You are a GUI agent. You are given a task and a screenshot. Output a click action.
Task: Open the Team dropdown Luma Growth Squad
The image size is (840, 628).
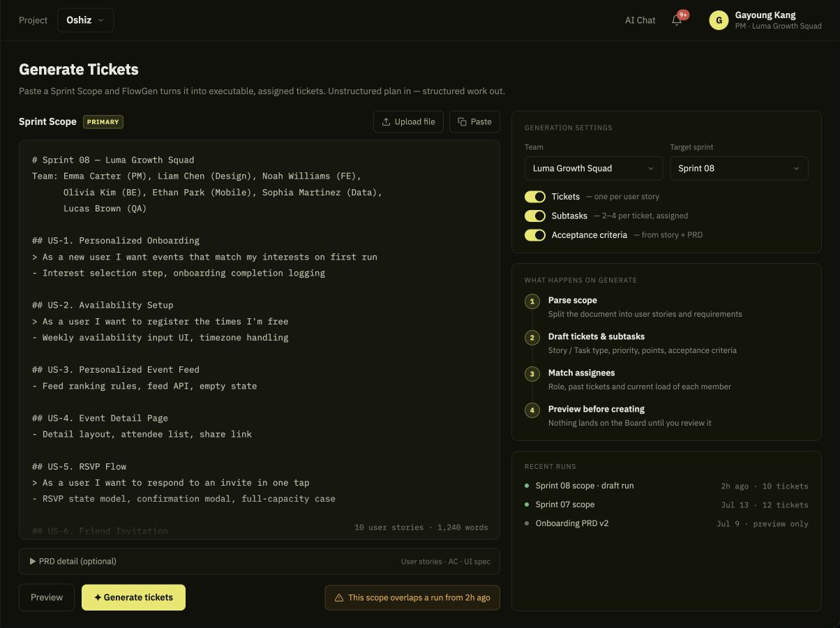point(594,168)
